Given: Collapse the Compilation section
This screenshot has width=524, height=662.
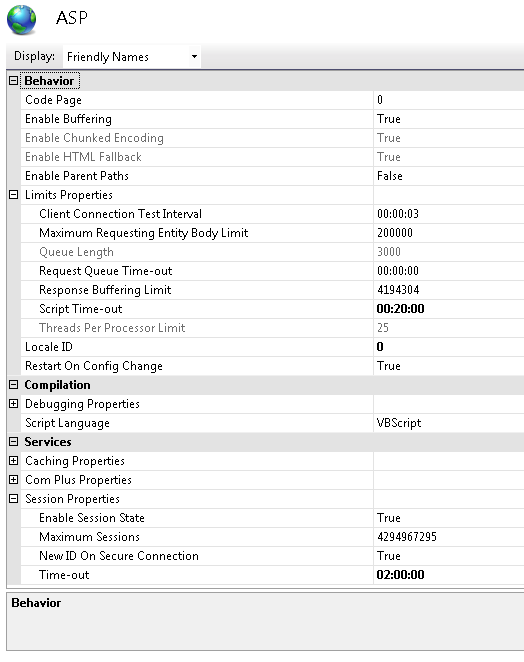Looking at the screenshot, I should click(x=14, y=385).
